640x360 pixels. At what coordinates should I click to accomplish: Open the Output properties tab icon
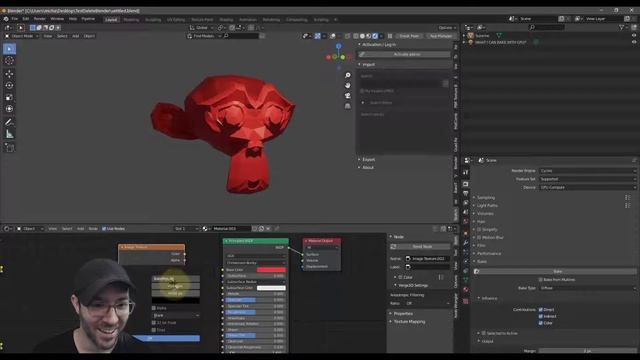pyautogui.click(x=466, y=194)
